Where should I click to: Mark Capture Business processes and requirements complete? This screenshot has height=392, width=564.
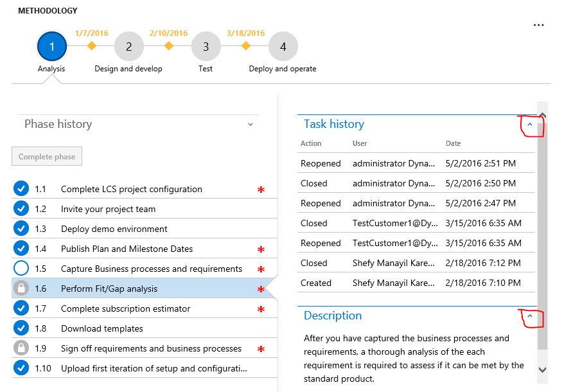[x=22, y=269]
